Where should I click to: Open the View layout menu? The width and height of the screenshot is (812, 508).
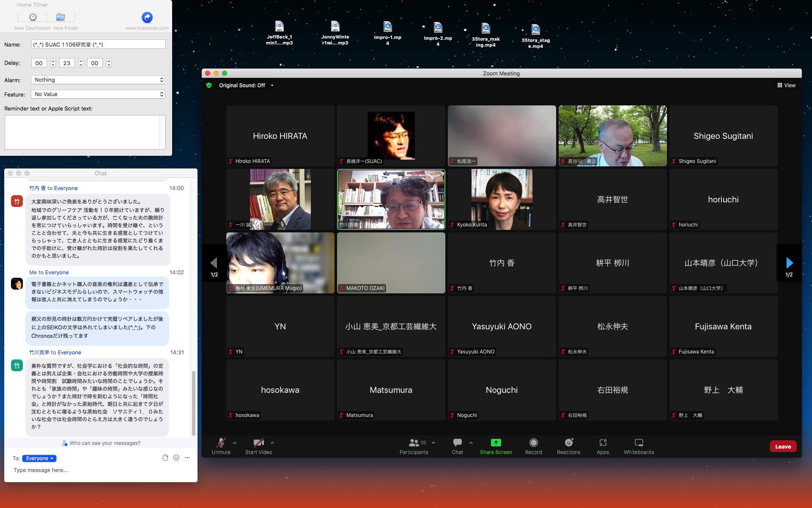786,85
